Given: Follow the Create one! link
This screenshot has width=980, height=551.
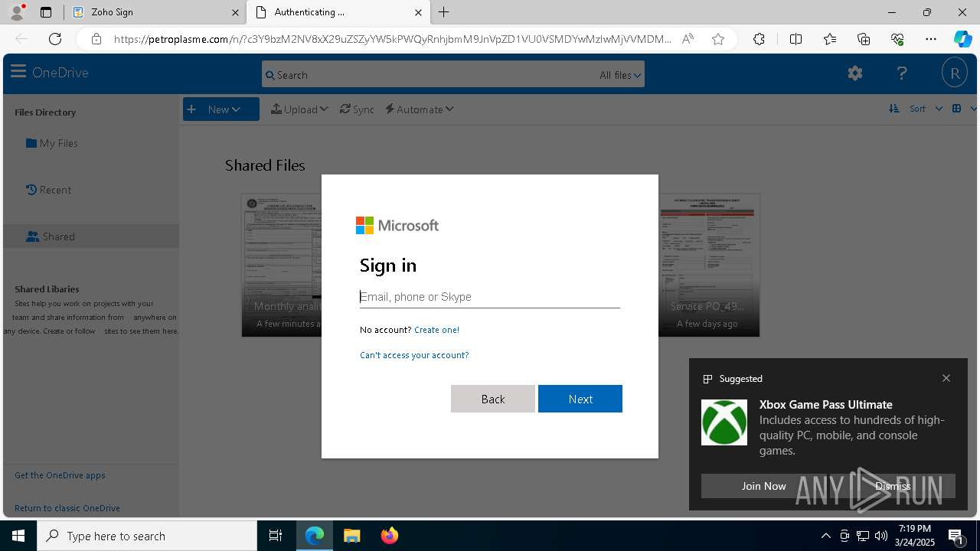Looking at the screenshot, I should coord(436,330).
